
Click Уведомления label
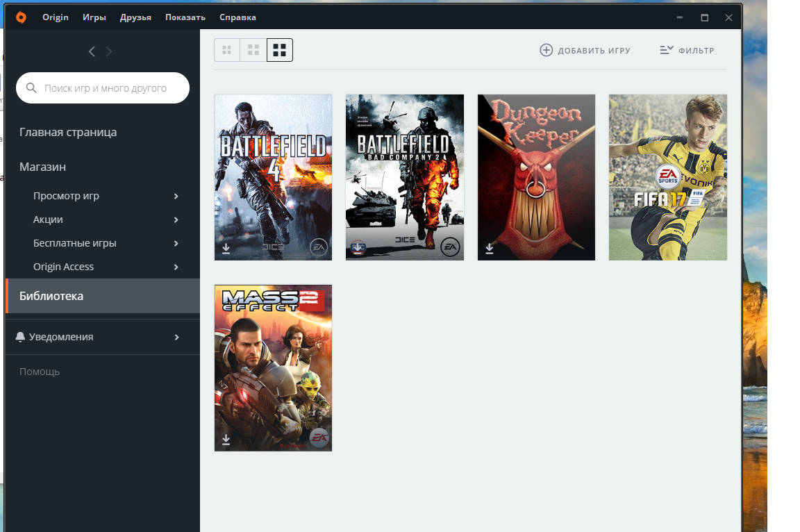(x=61, y=337)
